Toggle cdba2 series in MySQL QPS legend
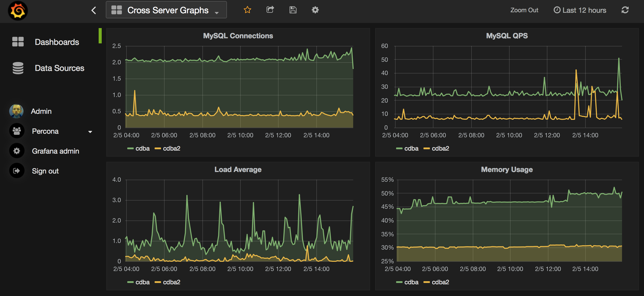 440,149
